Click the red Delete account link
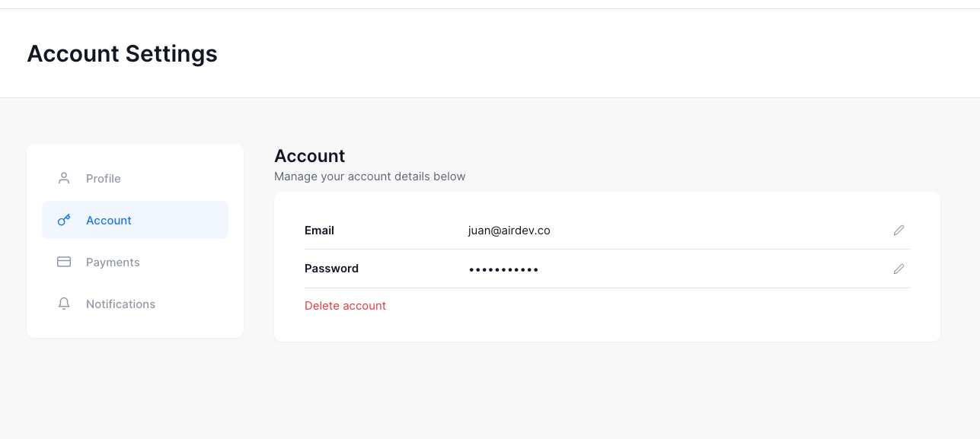 [345, 306]
